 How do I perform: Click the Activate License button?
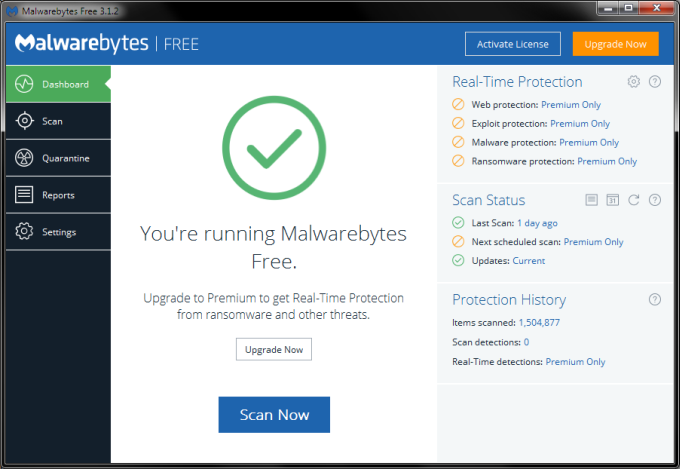click(513, 44)
